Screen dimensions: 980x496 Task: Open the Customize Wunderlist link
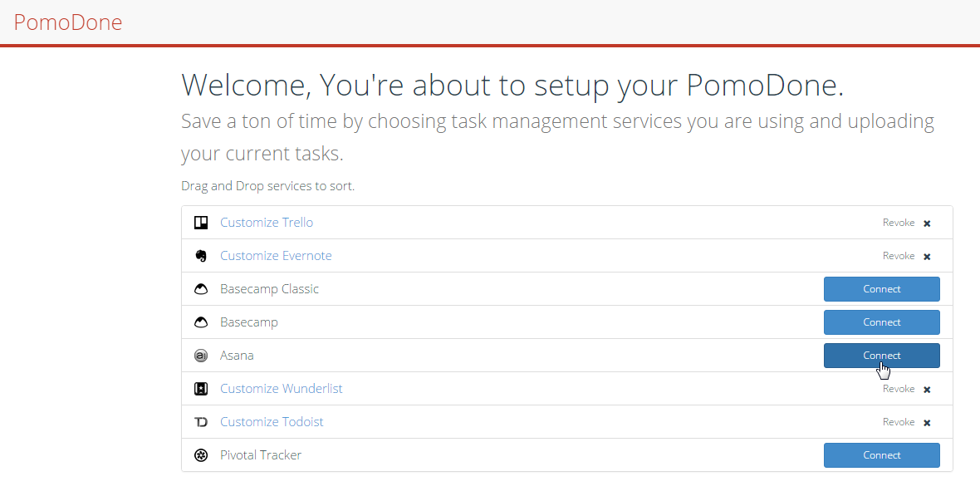point(281,389)
